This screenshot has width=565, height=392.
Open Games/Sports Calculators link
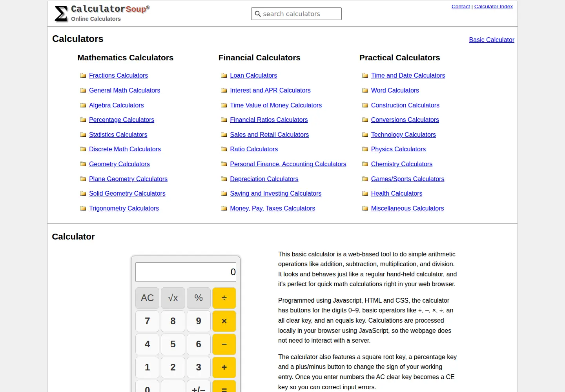(408, 179)
